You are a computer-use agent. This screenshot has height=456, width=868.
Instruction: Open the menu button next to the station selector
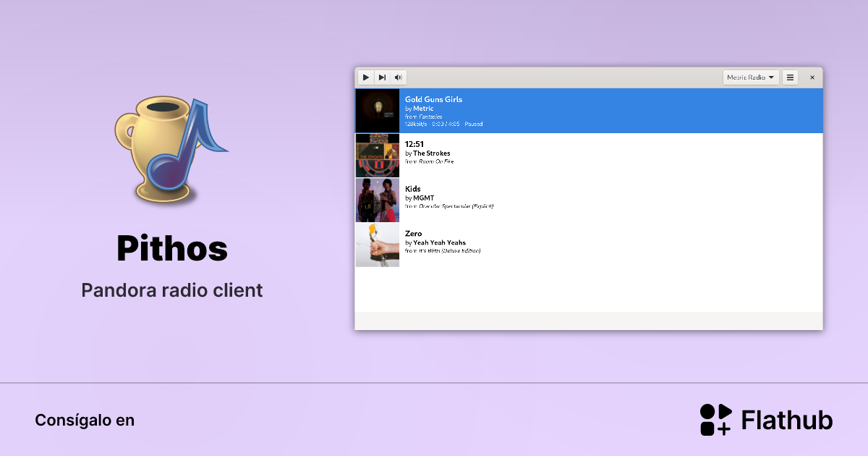click(x=790, y=77)
